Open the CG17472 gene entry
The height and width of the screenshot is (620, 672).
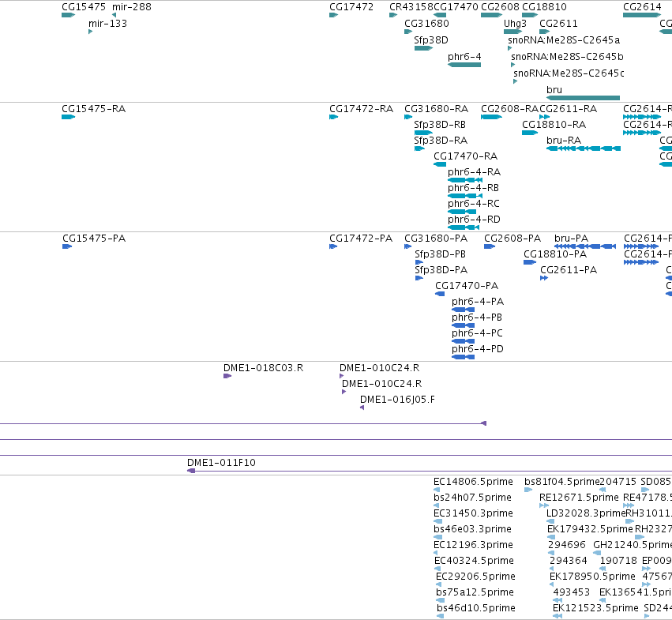[x=351, y=7]
